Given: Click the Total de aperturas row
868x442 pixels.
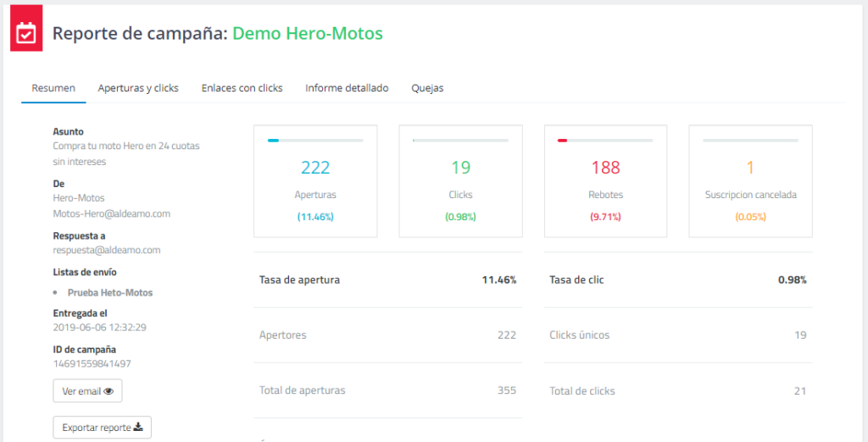Looking at the screenshot, I should click(x=387, y=390).
